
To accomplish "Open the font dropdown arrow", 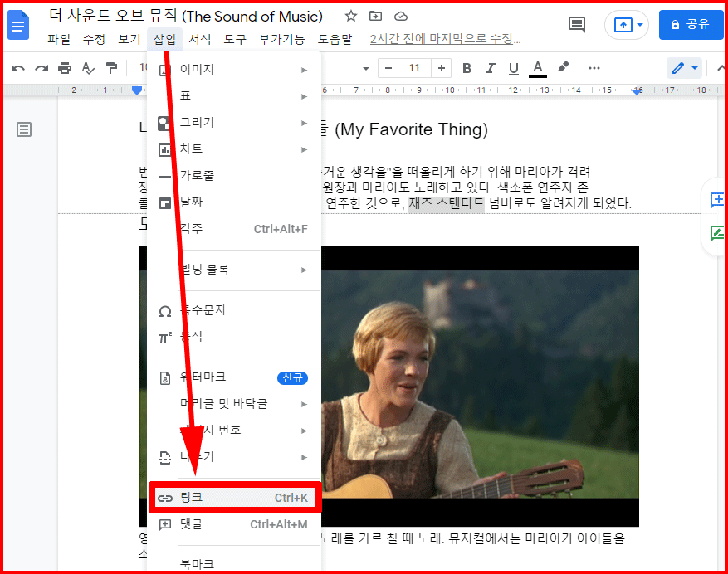I will coord(366,69).
